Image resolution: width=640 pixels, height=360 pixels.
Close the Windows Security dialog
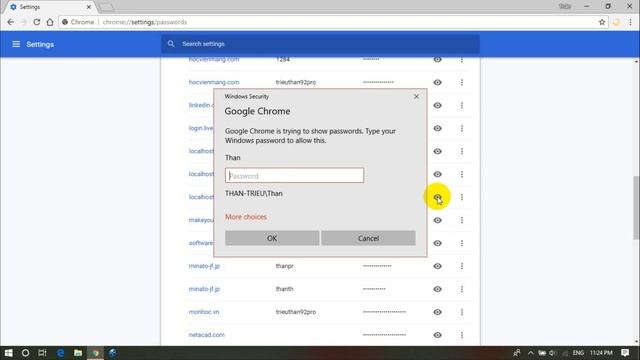coord(416,97)
